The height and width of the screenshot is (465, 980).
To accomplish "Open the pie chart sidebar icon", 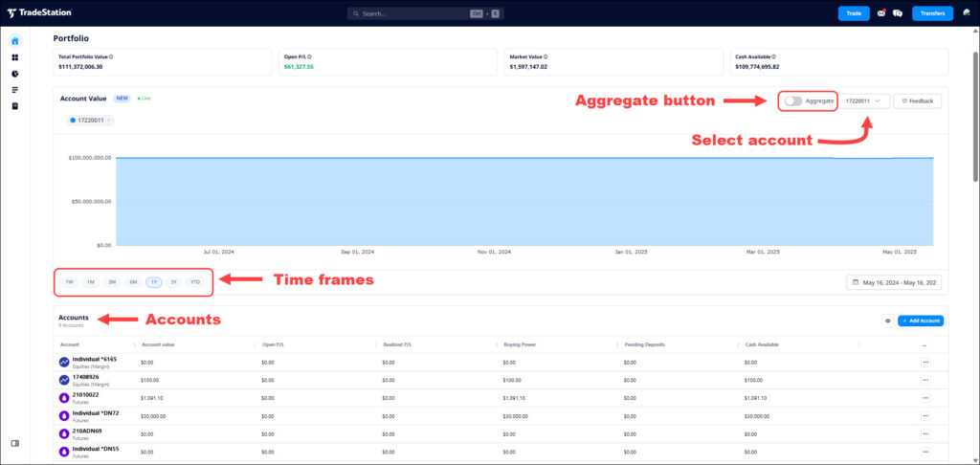I will [x=14, y=74].
